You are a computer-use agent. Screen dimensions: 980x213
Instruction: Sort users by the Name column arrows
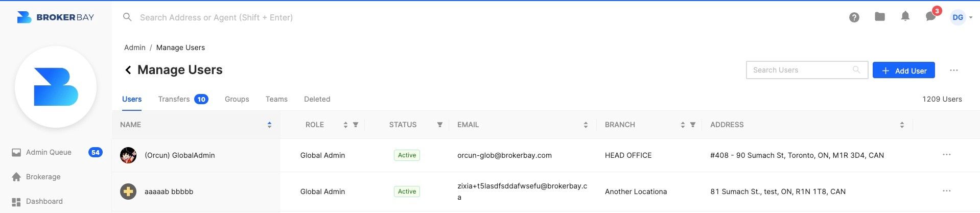pos(269,125)
